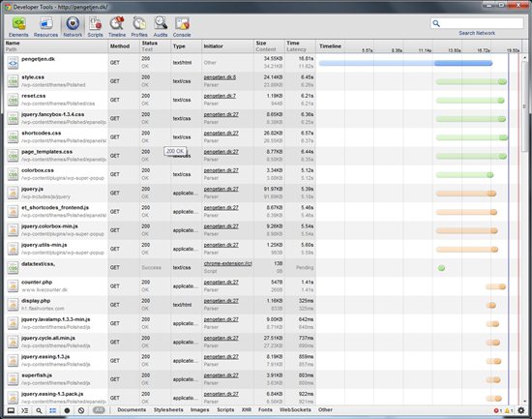Sort by the Time column header
This screenshot has width=532, height=419.
point(300,46)
